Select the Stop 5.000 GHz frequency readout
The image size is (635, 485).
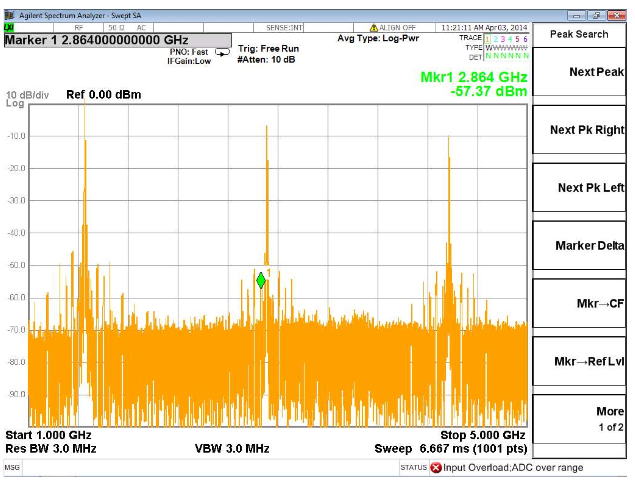(482, 435)
